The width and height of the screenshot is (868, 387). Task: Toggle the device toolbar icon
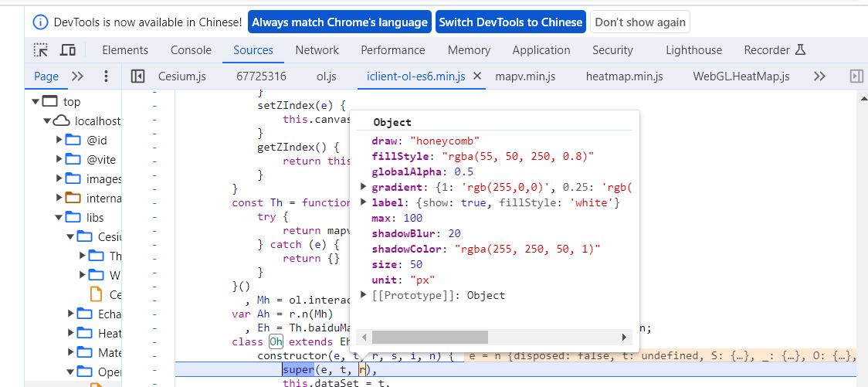67,50
